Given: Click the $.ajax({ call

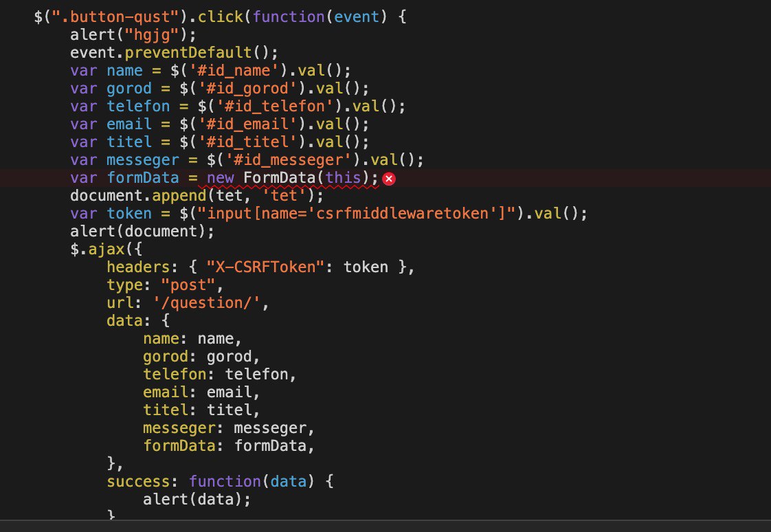Looking at the screenshot, I should (x=107, y=250).
